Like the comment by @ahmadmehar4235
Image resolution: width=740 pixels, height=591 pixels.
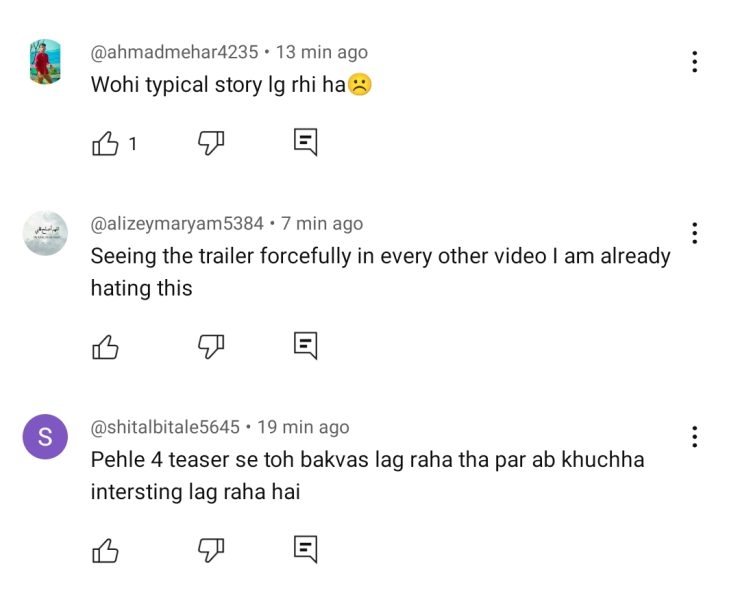pyautogui.click(x=105, y=144)
